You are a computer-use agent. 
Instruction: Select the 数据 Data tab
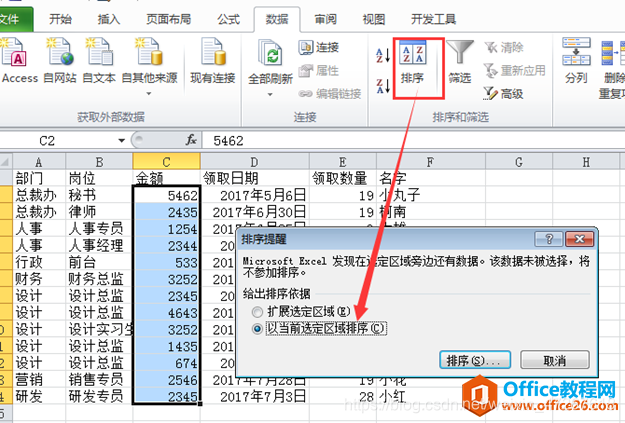(x=277, y=19)
